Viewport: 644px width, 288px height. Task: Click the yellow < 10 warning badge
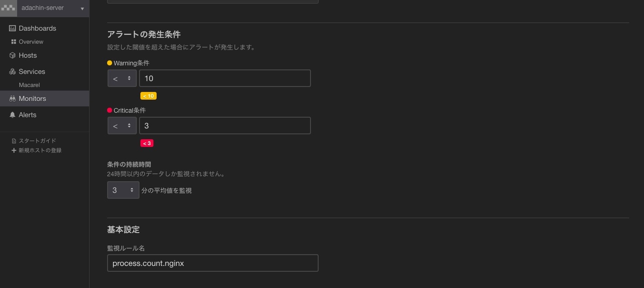click(149, 96)
